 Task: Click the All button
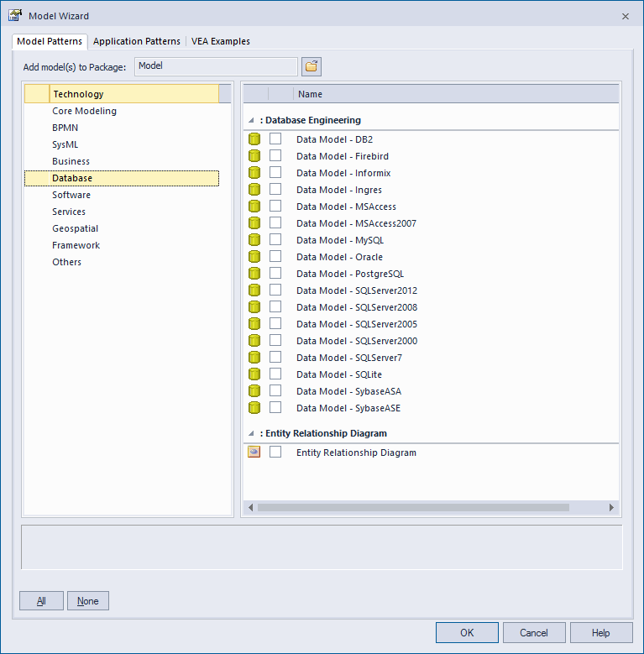[x=41, y=600]
